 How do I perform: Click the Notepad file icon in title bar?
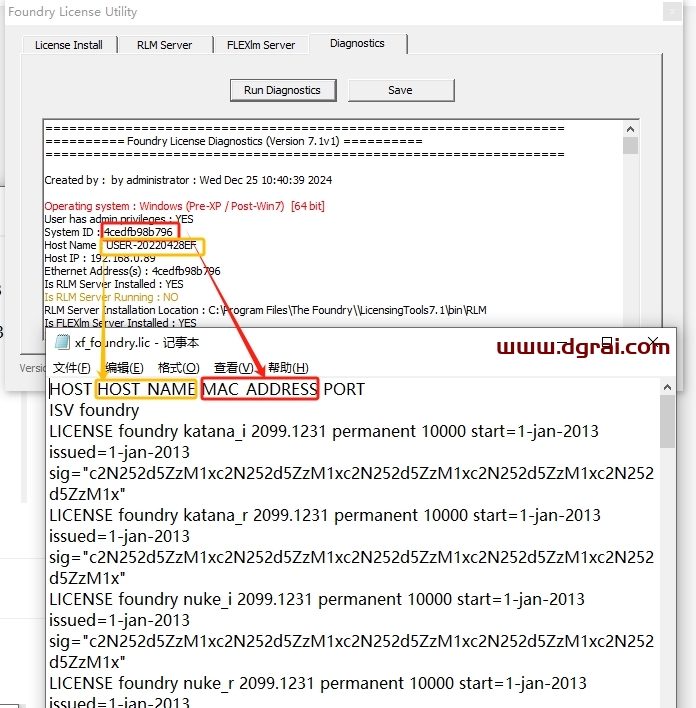(x=62, y=342)
